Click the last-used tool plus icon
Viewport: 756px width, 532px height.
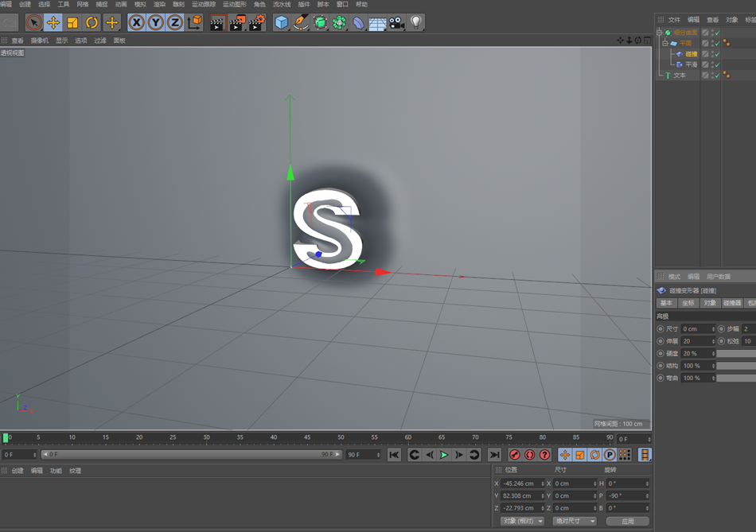pyautogui.click(x=112, y=22)
